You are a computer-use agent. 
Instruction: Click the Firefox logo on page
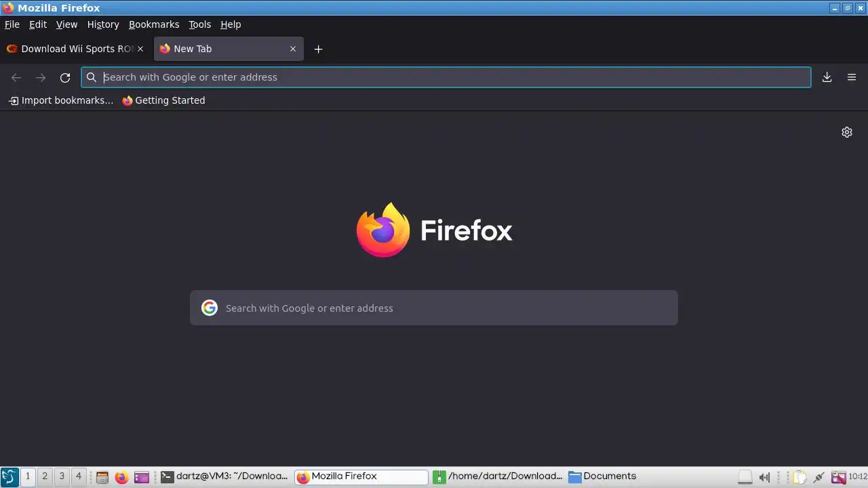434,230
